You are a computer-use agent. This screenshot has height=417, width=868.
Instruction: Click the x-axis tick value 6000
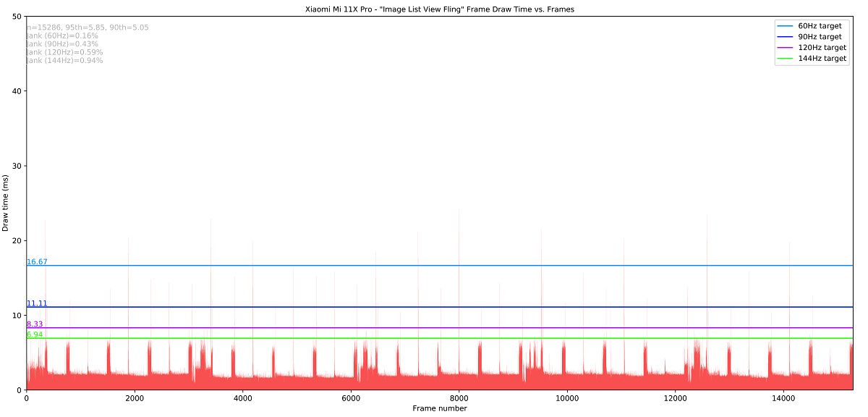pos(351,397)
